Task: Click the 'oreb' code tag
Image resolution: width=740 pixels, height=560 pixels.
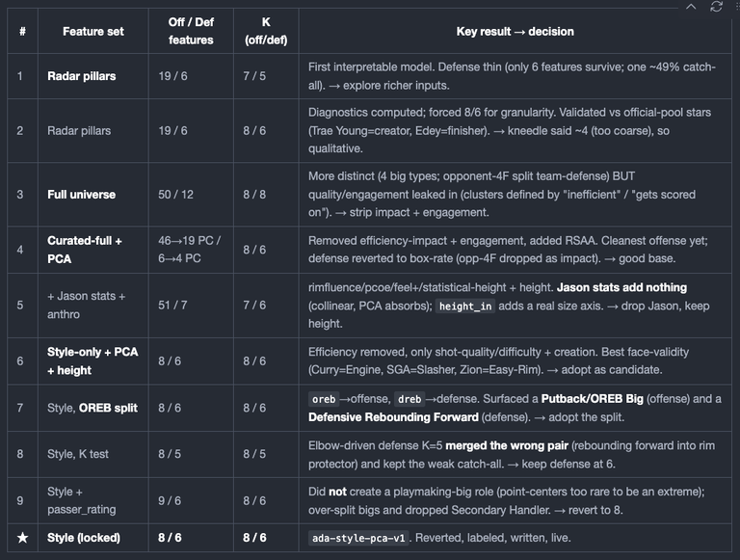Action: point(324,399)
